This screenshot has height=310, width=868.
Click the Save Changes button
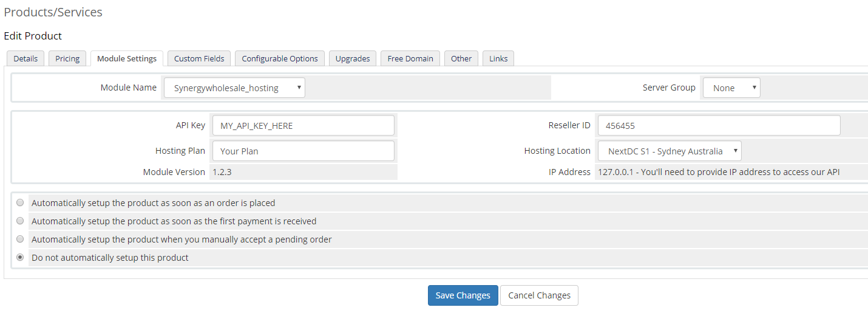point(463,295)
